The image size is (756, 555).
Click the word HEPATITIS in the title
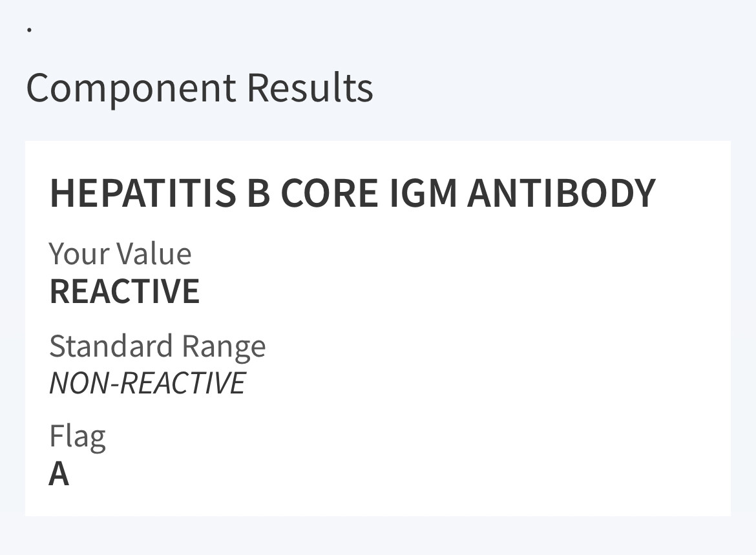[143, 193]
